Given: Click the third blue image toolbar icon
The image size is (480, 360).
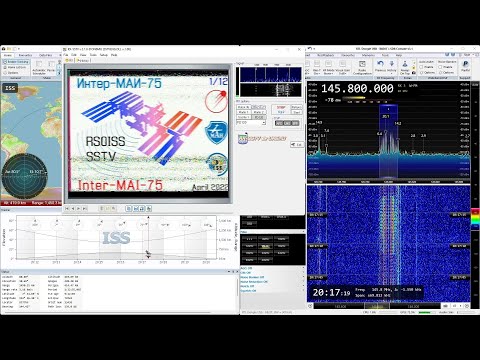Looking at the screenshot, I should tap(142, 209).
